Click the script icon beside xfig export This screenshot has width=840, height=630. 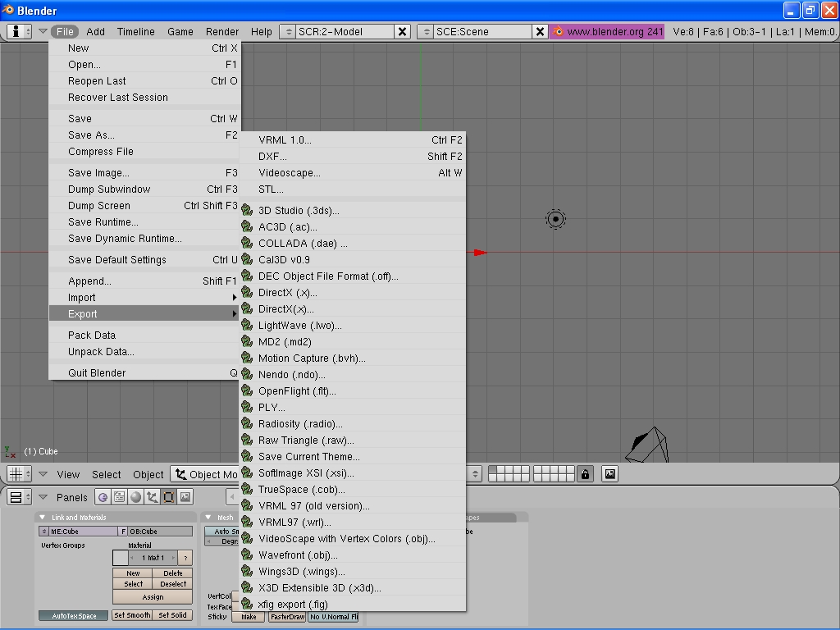click(247, 604)
